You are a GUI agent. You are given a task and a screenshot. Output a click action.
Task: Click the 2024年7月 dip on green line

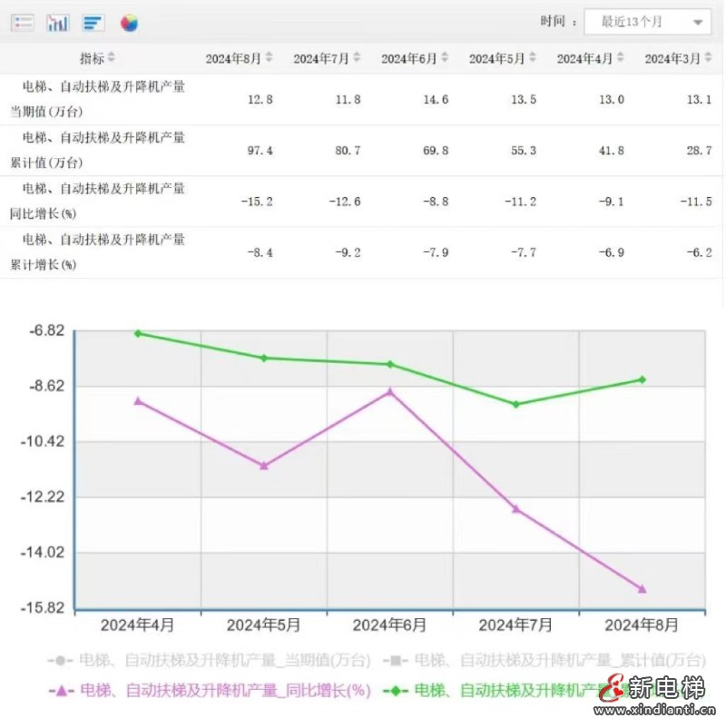click(516, 404)
